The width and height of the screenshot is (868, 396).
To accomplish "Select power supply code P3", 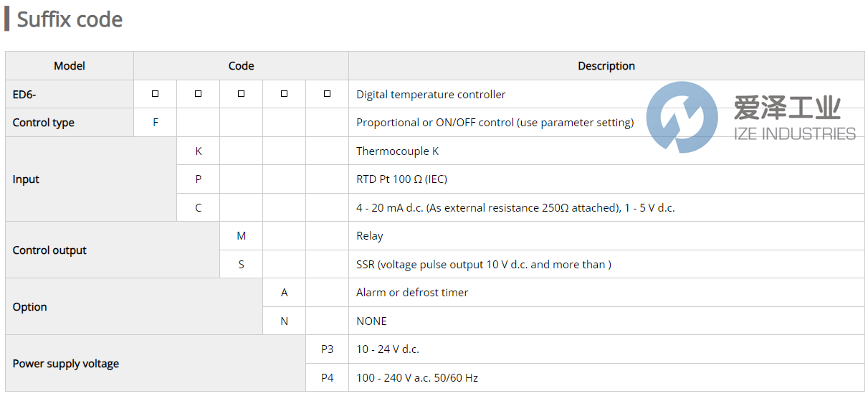I will [327, 349].
